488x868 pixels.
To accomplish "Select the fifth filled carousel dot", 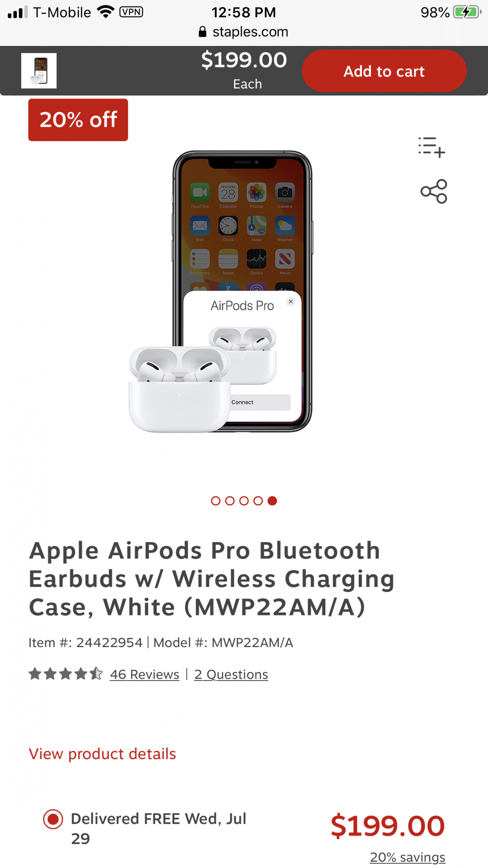I will (x=272, y=501).
